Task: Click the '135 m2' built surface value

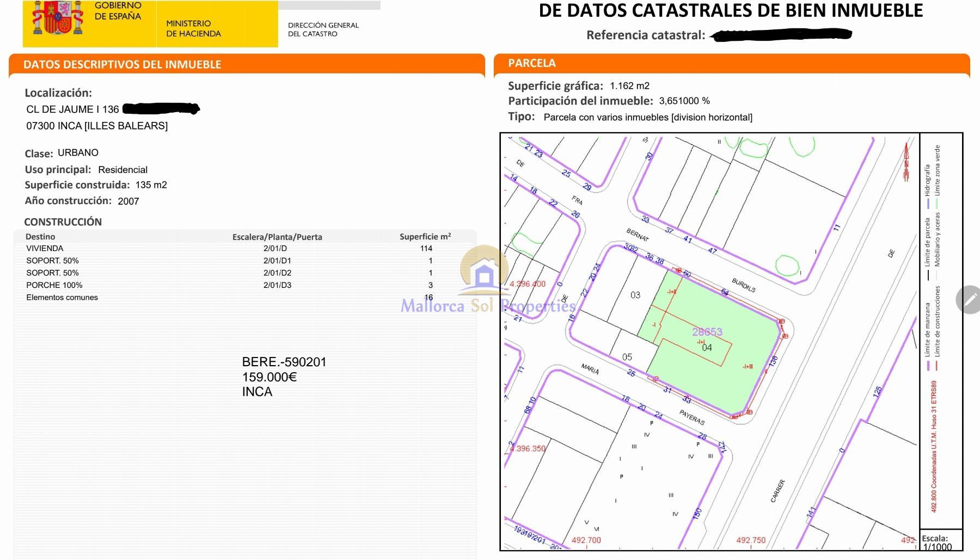Action: (x=151, y=185)
